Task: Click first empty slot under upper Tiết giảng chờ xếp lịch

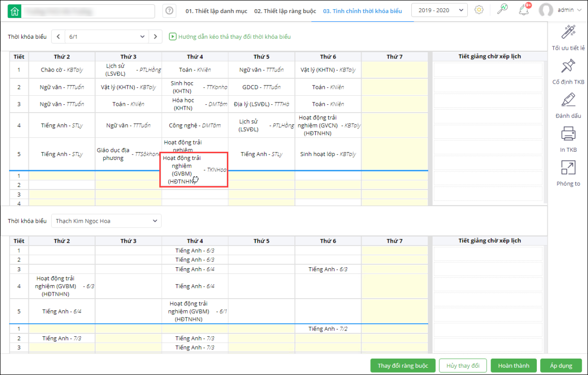Action: pyautogui.click(x=489, y=70)
